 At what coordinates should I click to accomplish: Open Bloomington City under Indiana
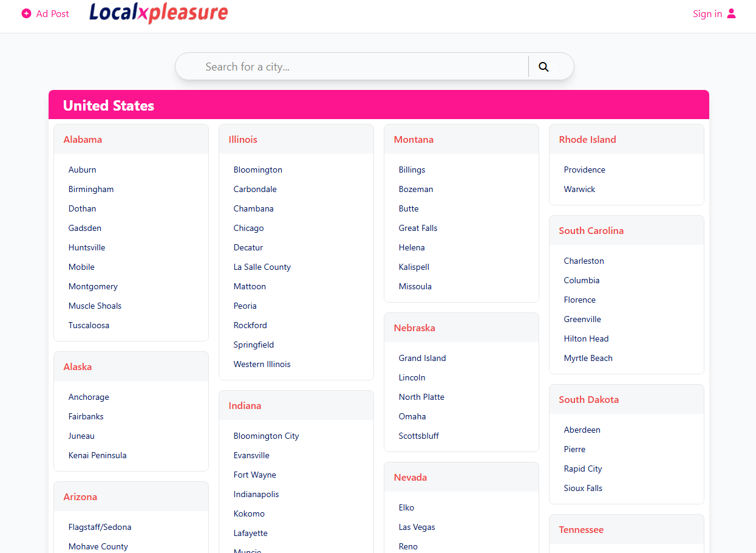pyautogui.click(x=266, y=436)
